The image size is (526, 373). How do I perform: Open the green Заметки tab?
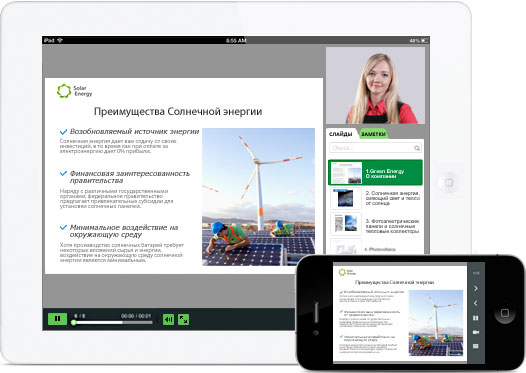pyautogui.click(x=373, y=134)
